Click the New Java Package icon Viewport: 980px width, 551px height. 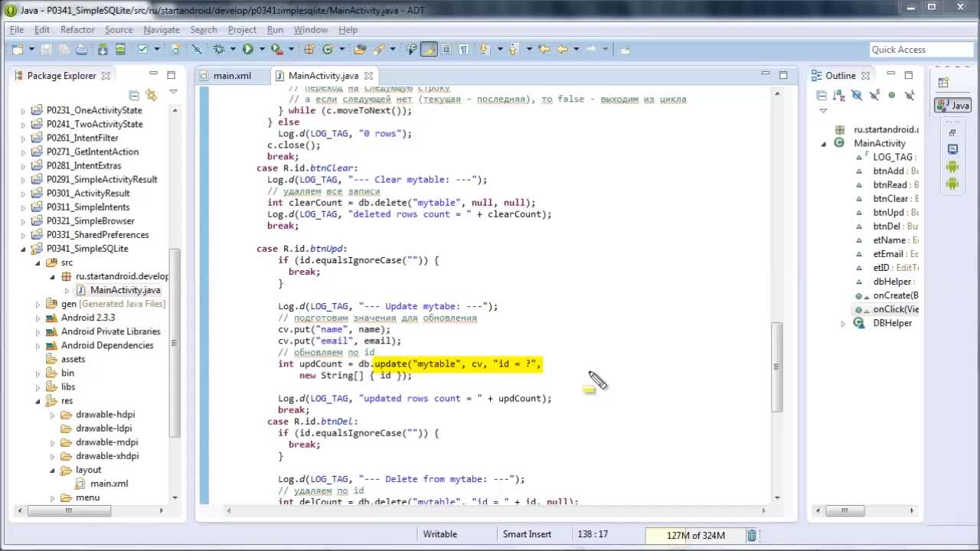pos(309,50)
